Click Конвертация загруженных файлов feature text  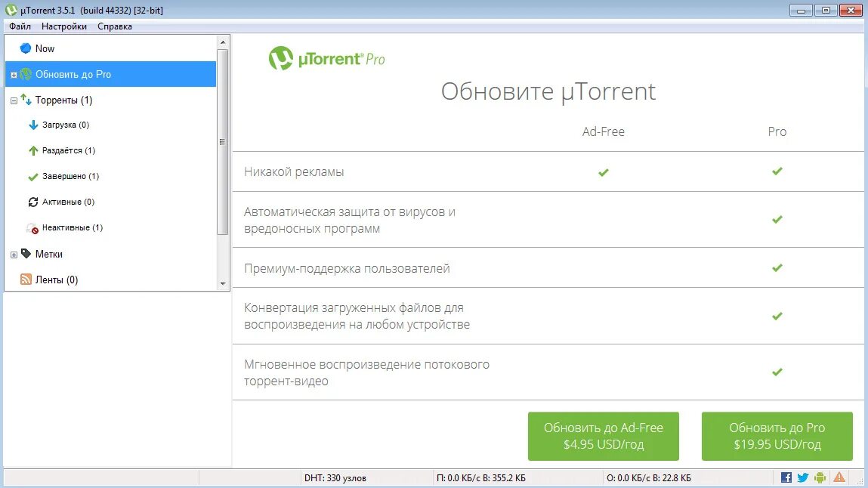[x=357, y=316]
